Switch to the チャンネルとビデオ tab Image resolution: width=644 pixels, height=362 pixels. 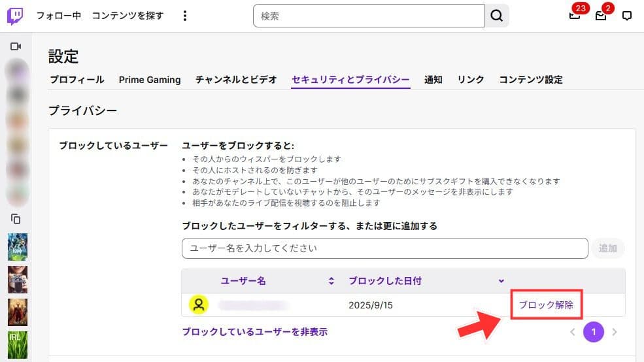(236, 80)
